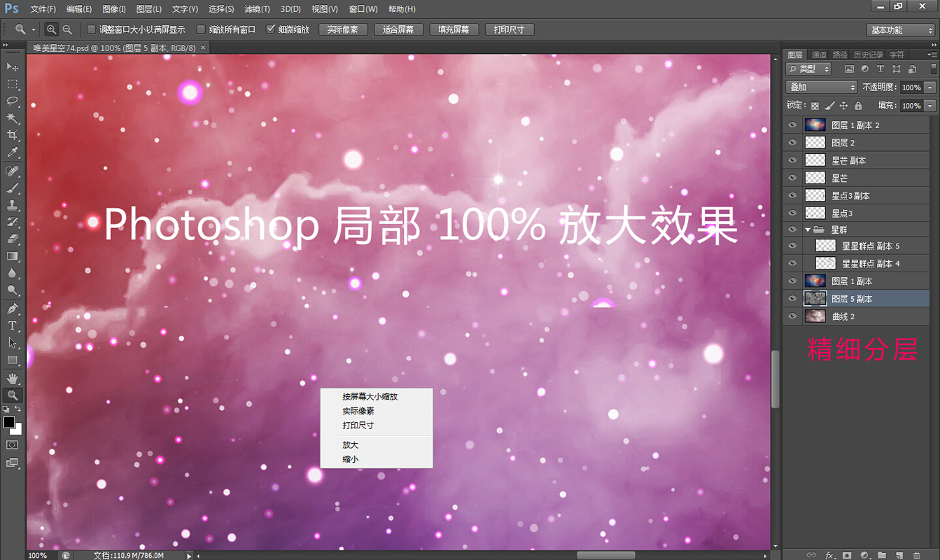Click the 打印尺寸 button
The image size is (940, 560).
coord(510,29)
